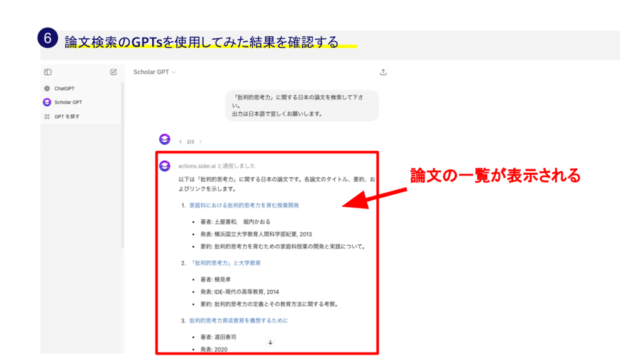Click Scholar GPT avatar next to actions.sider.ai
644x362 pixels.
pyautogui.click(x=165, y=166)
